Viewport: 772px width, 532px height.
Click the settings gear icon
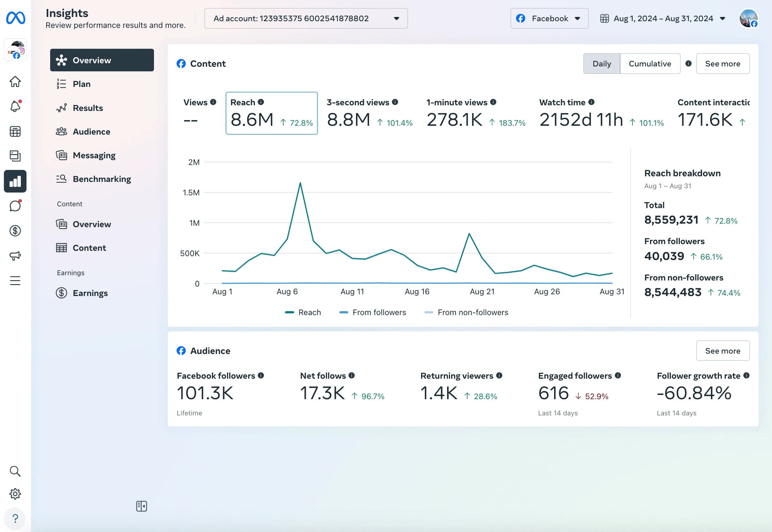pyautogui.click(x=16, y=493)
